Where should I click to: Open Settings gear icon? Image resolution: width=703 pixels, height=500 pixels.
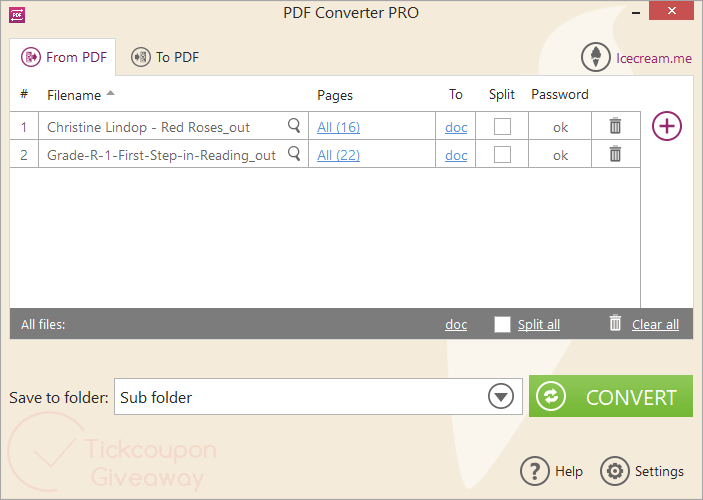[613, 471]
